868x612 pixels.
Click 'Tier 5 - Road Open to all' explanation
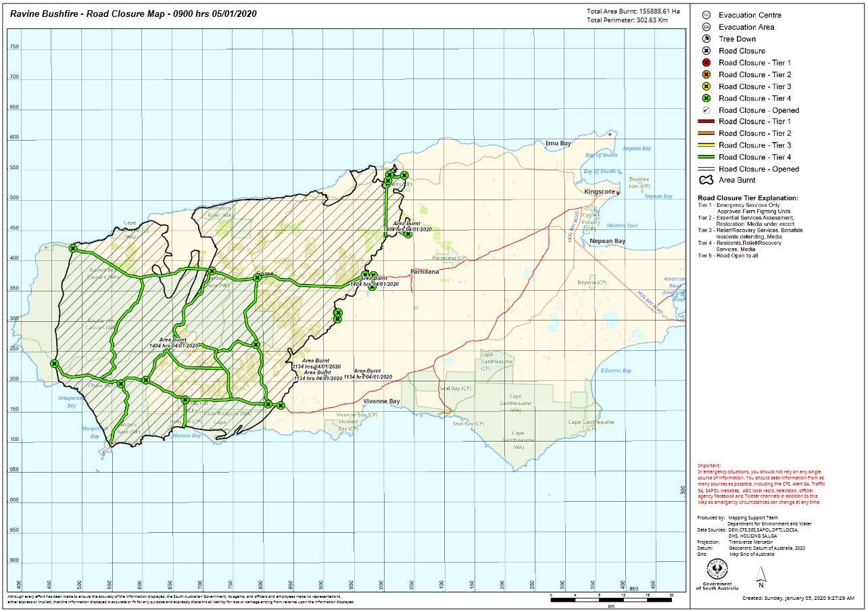[x=727, y=256]
